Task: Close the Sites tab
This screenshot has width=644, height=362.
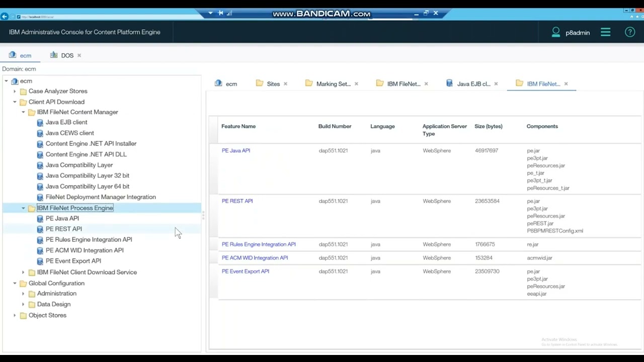Action: point(285,84)
